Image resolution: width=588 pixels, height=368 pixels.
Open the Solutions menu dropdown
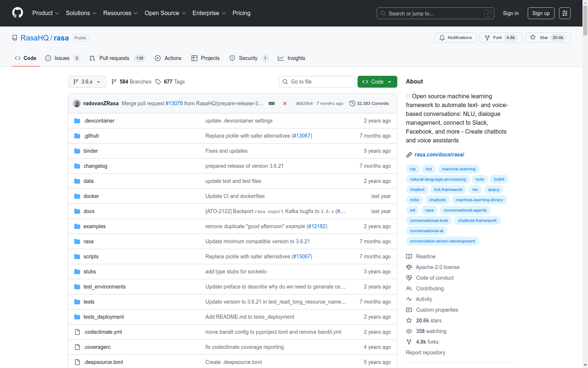81,13
